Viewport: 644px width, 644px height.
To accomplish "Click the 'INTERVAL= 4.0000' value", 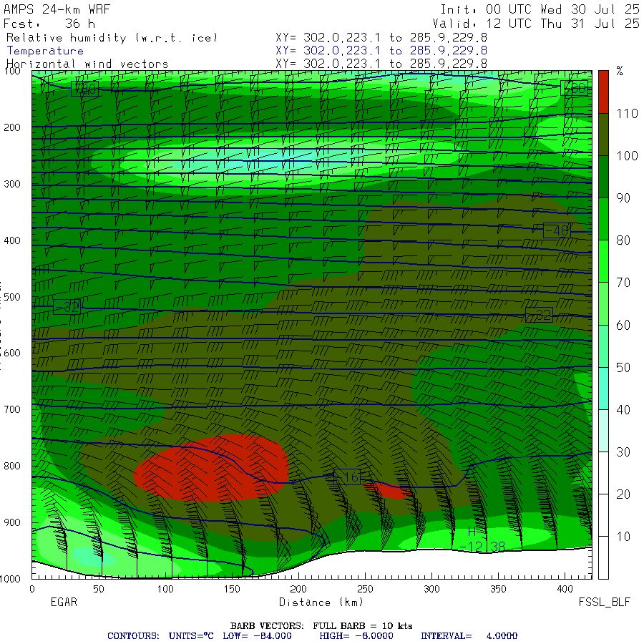I will [x=469, y=636].
